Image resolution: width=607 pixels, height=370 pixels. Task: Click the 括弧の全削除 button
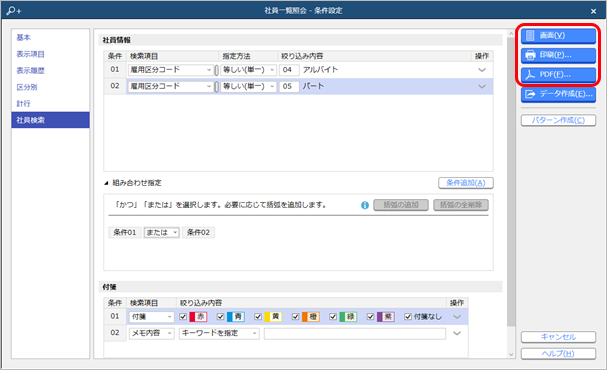461,205
